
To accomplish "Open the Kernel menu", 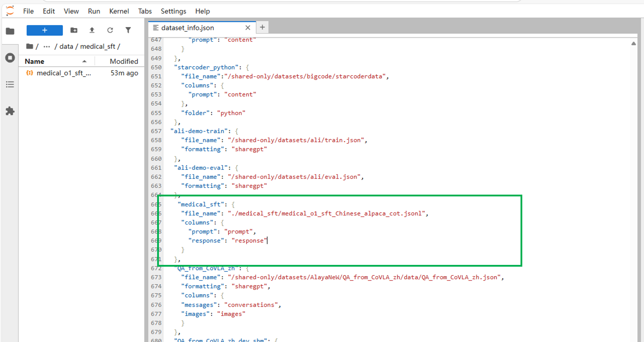I will pos(119,11).
